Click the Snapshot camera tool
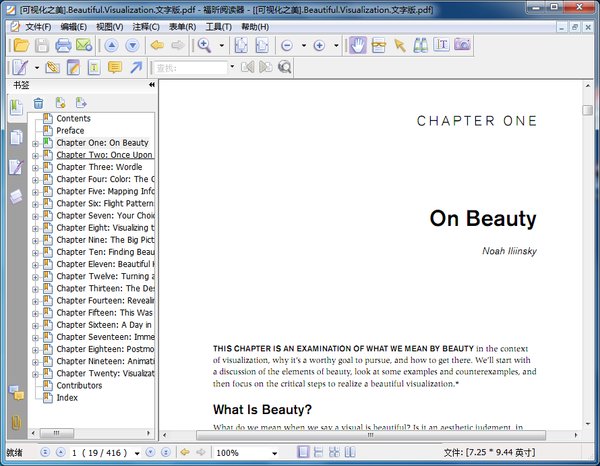Screen dimensions: 600x466 (462, 46)
